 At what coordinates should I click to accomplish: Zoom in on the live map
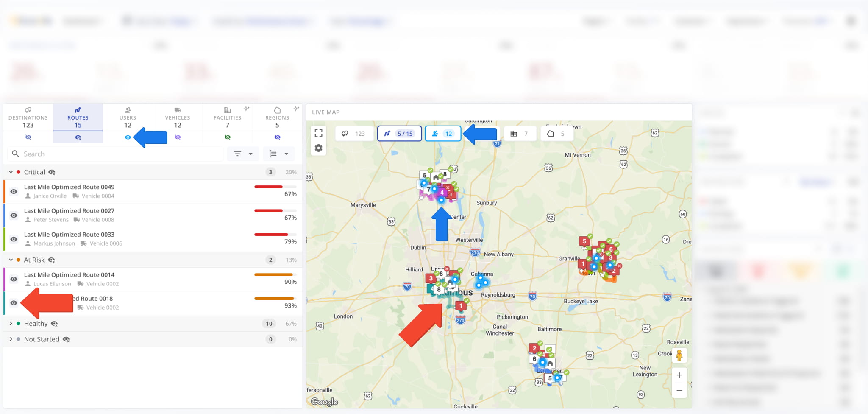point(679,375)
